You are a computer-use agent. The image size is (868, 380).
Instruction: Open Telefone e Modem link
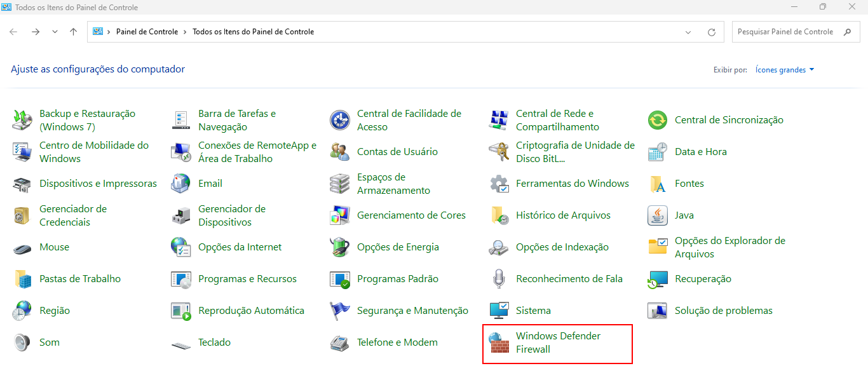(x=397, y=343)
